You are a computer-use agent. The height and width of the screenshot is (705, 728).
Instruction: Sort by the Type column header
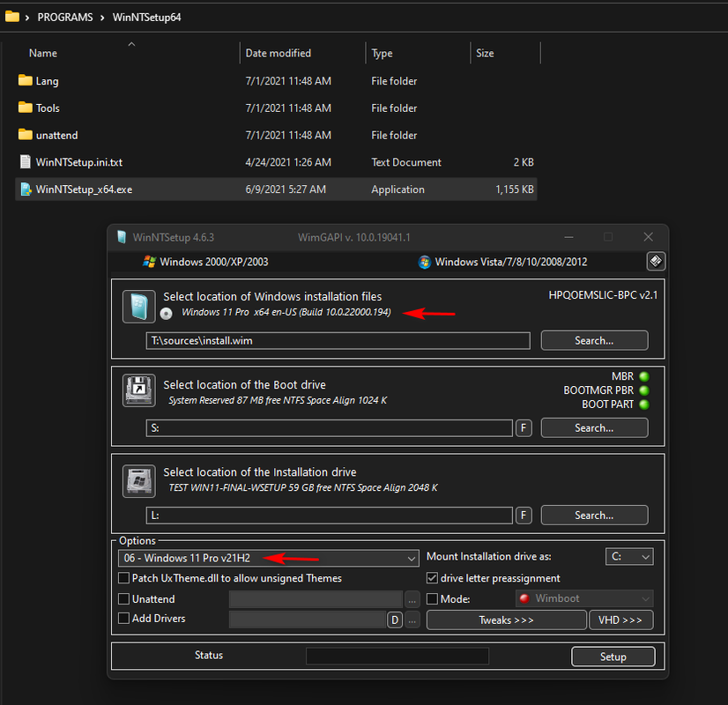[x=382, y=53]
